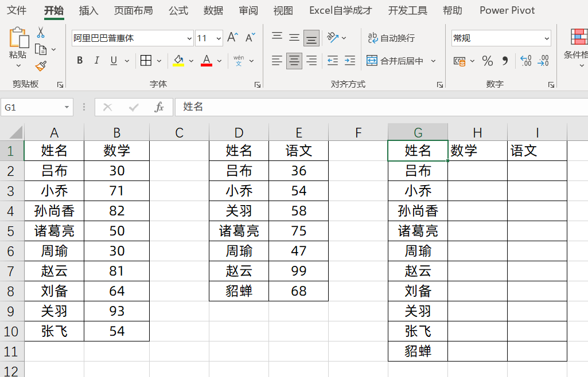Expand border options arrow
The width and height of the screenshot is (588, 377).
[x=159, y=61]
